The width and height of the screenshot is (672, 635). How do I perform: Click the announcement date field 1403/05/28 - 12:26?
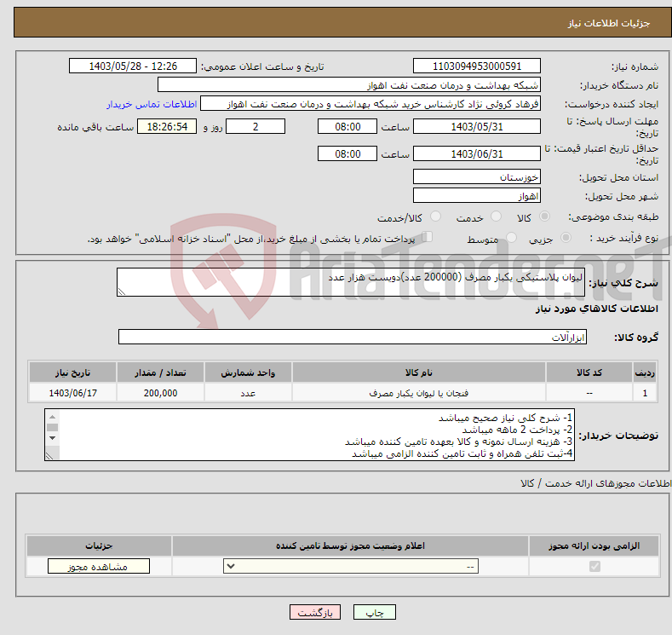133,66
